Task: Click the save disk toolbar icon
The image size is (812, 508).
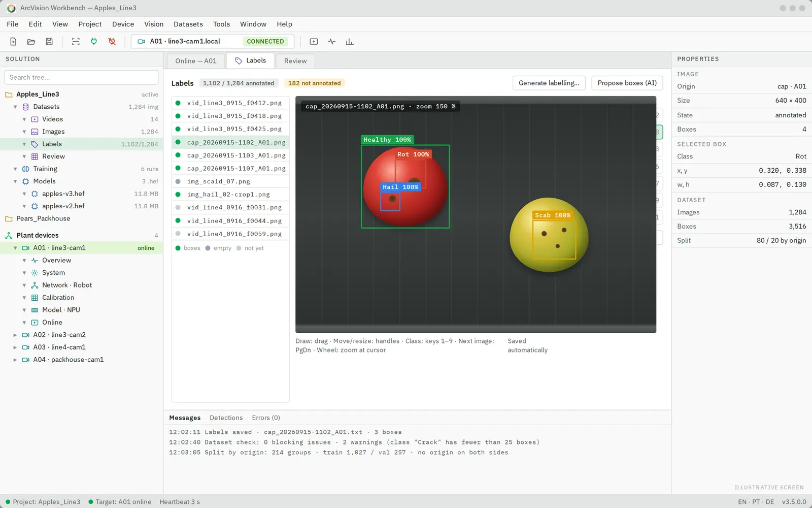Action: tap(49, 42)
